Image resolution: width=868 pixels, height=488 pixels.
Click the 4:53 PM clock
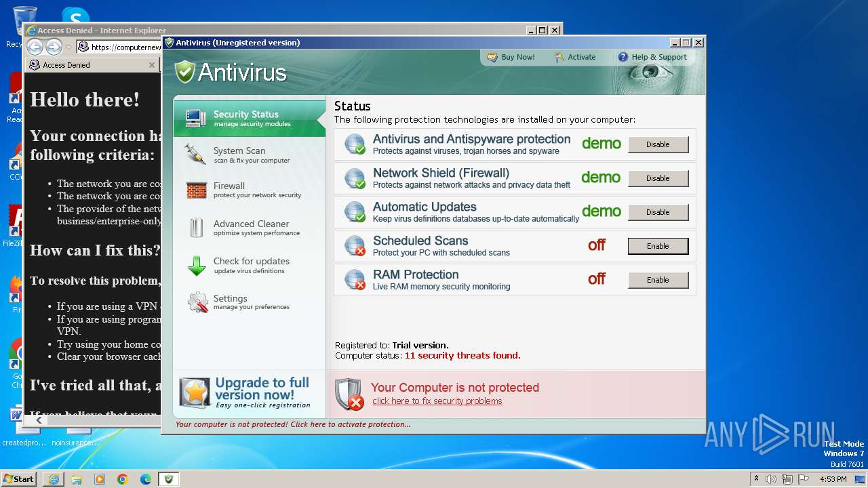coord(833,479)
